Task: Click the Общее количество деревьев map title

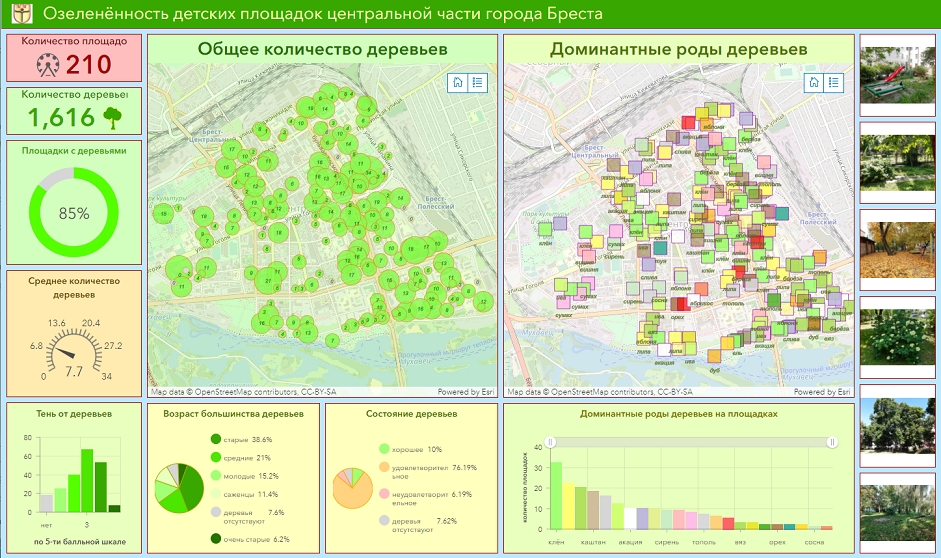Action: [x=323, y=49]
